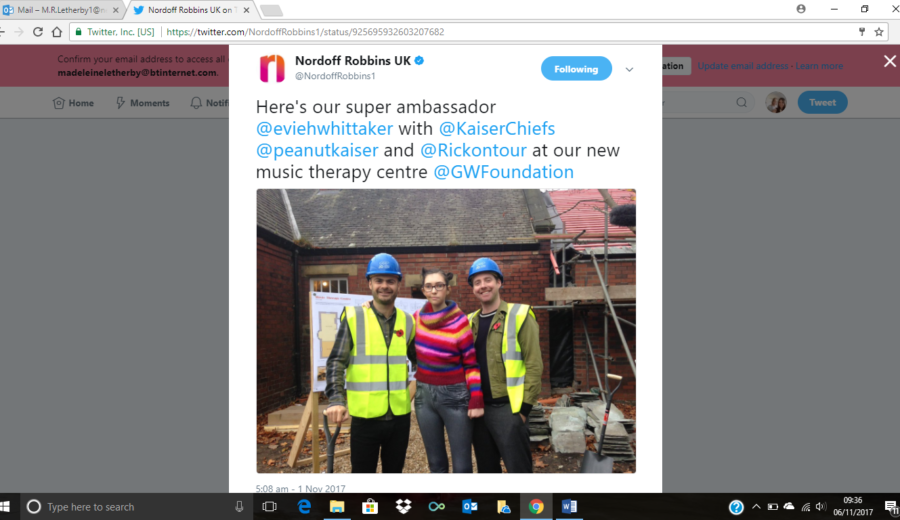
Task: Reload the page using the refresh icon
Action: pyautogui.click(x=38, y=32)
